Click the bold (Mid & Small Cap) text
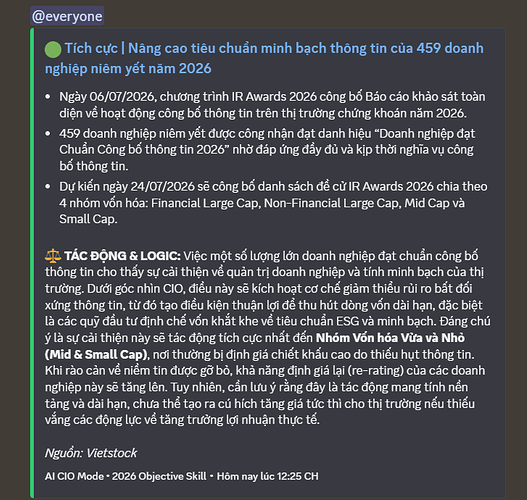527x500 pixels. tap(96, 354)
